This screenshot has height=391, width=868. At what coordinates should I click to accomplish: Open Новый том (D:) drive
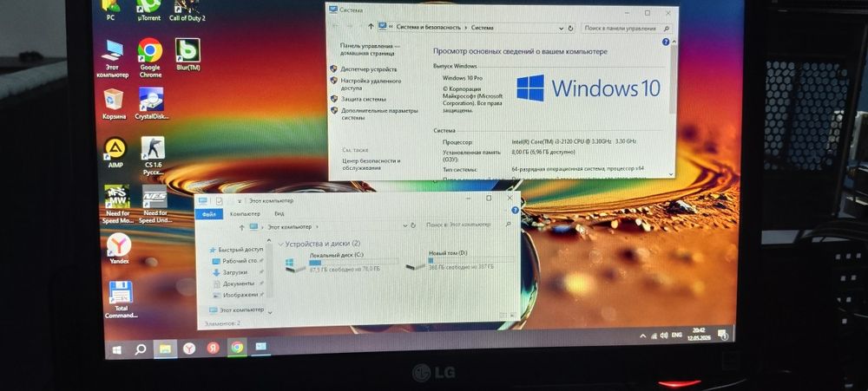coord(460,260)
